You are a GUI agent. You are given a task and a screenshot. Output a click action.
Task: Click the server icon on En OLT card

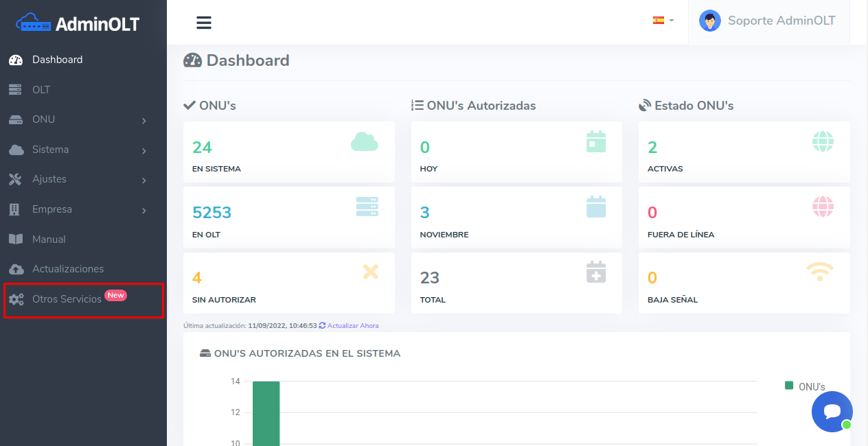[x=367, y=207]
